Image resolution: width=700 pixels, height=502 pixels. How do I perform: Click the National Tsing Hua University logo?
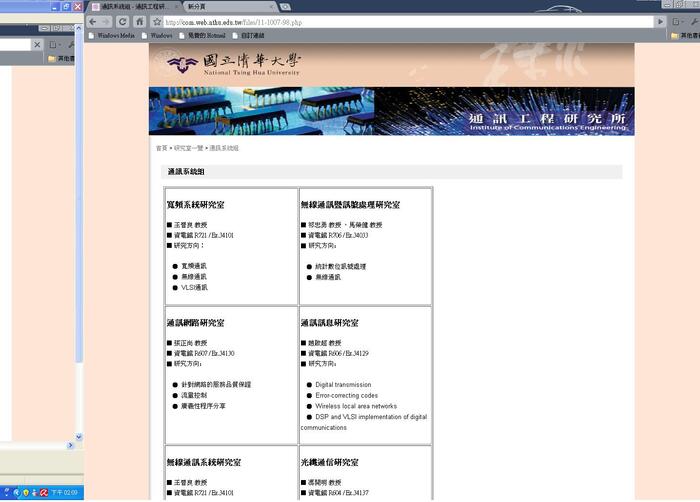click(233, 64)
